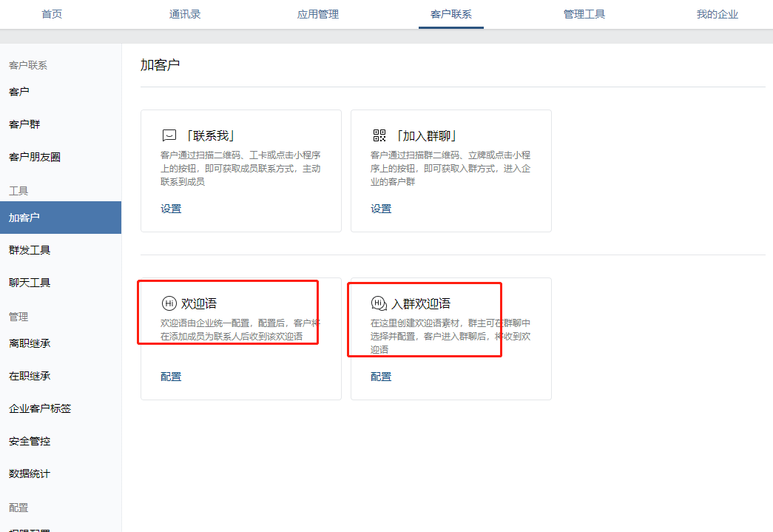This screenshot has height=532, width=773.
Task: Select 数据统计 in the sidebar
Action: tap(30, 474)
